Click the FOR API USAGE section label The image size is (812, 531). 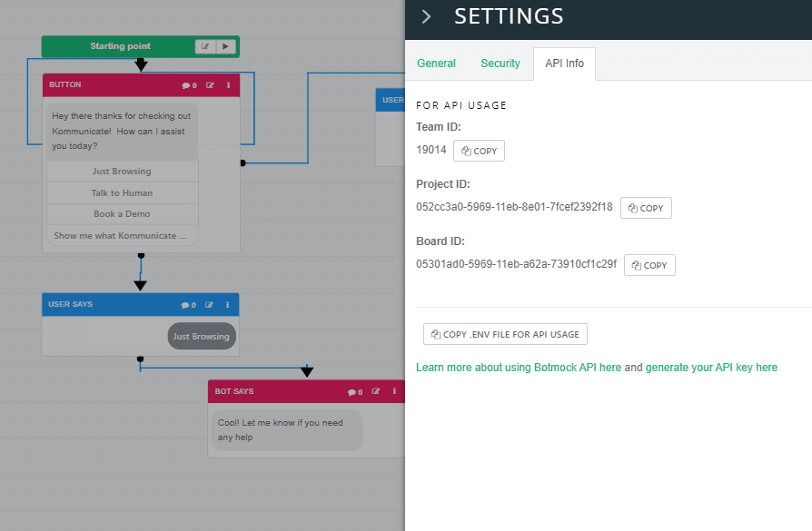click(461, 105)
